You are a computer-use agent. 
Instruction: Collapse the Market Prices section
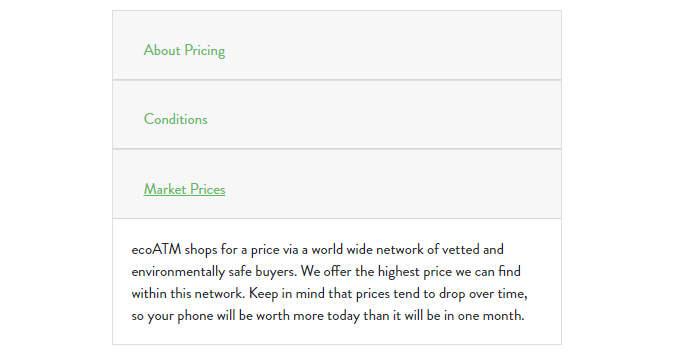pyautogui.click(x=337, y=184)
